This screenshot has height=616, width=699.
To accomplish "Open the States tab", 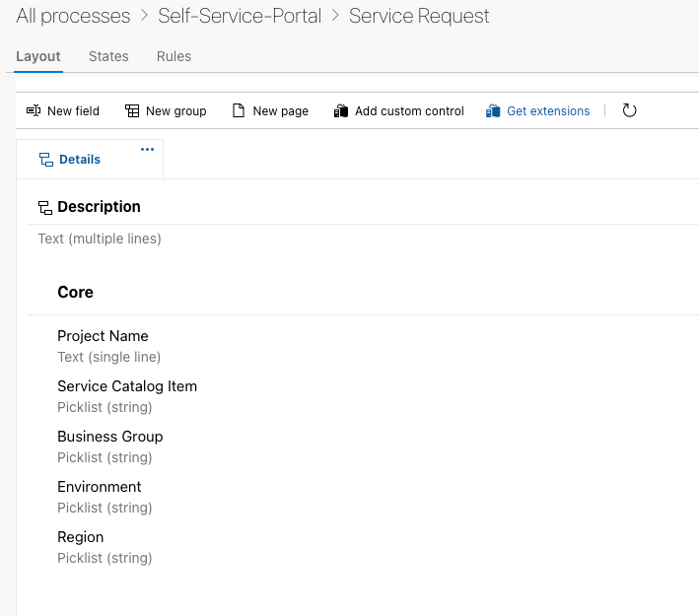I will (108, 56).
